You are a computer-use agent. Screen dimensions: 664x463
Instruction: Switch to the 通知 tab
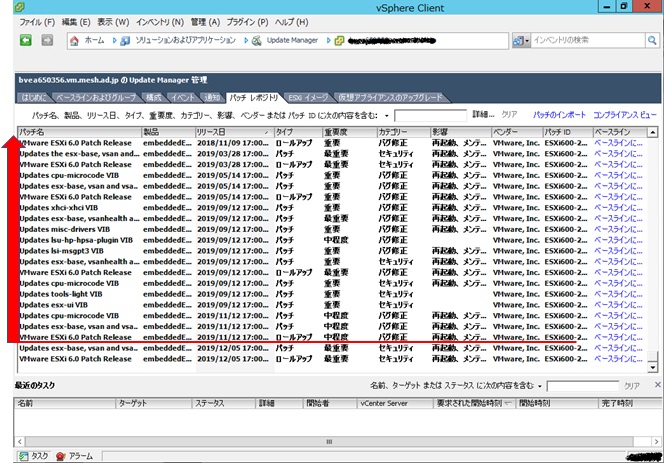[x=212, y=98]
